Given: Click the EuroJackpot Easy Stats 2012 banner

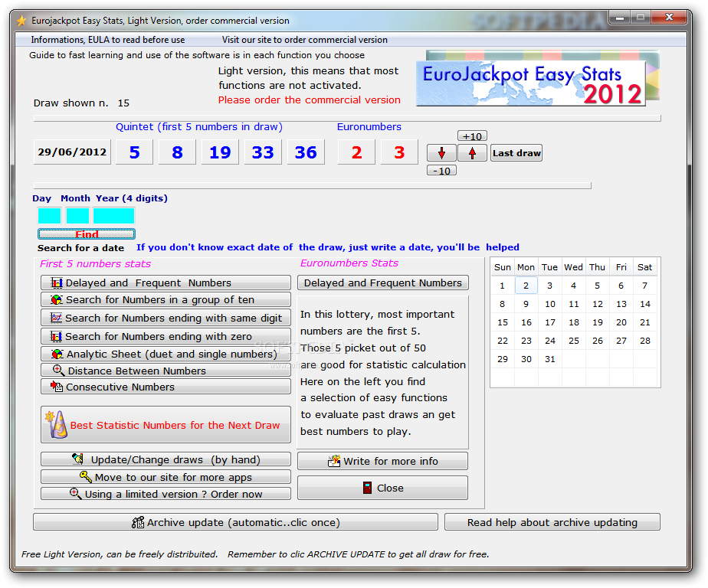Looking at the screenshot, I should (538, 79).
